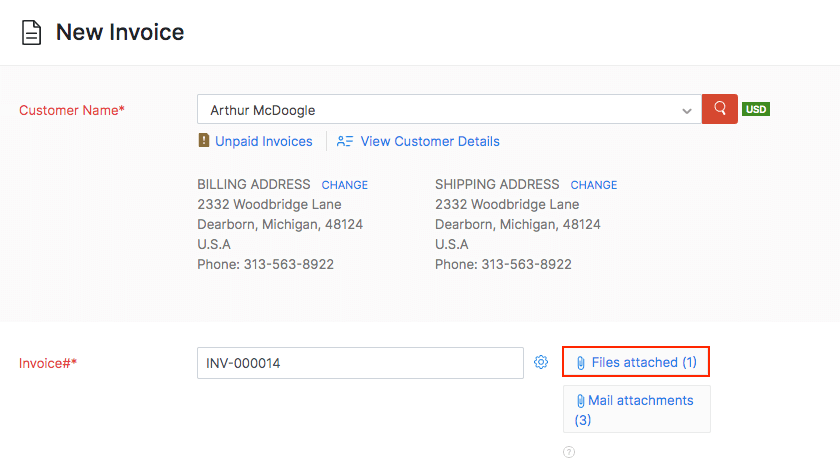Change the billing address
The image size is (840, 475).
tap(344, 185)
